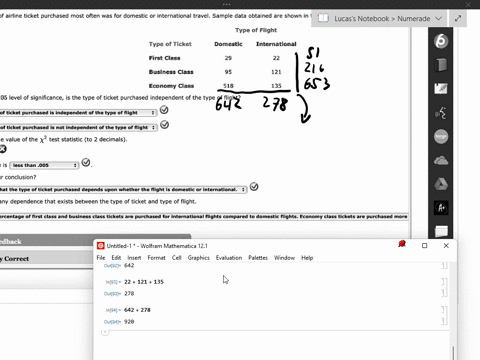Click Economy Class domestic value 518
The image size is (480, 360).
228,86
